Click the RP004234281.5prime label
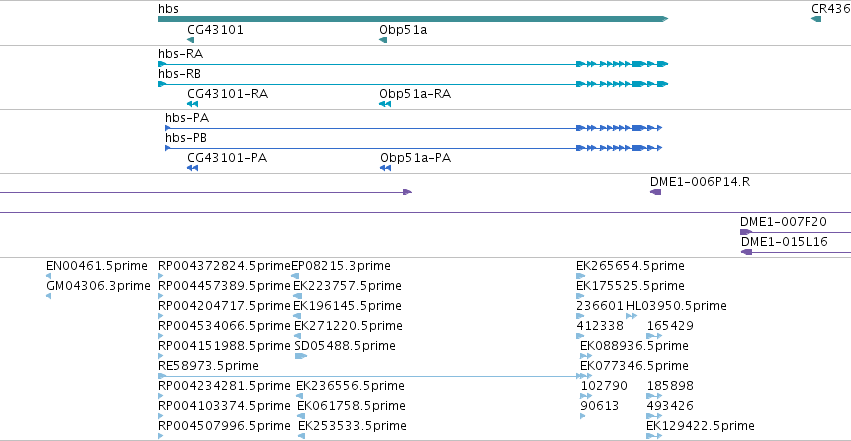Screen dimensions: 851x441 [x=224, y=386]
